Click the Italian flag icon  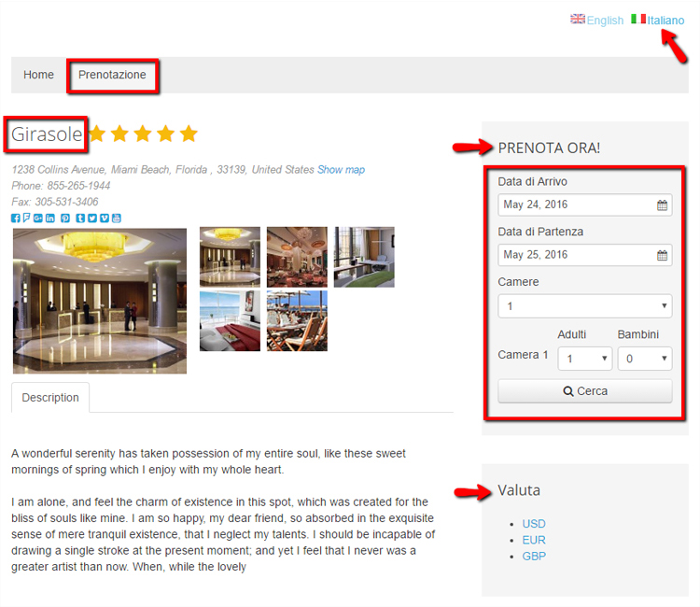pos(638,19)
